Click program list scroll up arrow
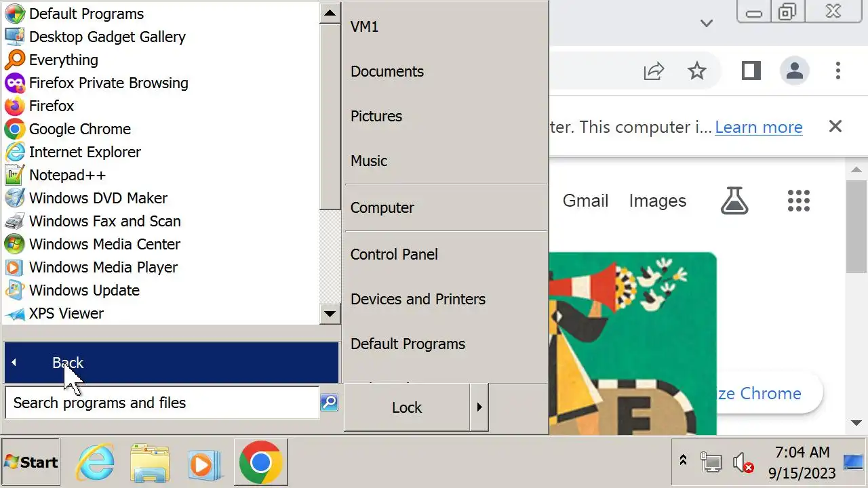The width and height of the screenshot is (868, 488). (330, 13)
